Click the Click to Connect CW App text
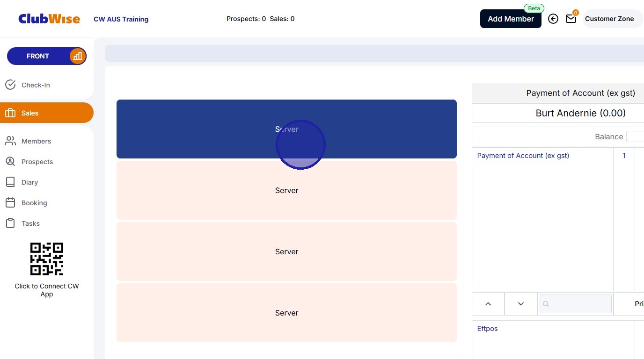The width and height of the screenshot is (644, 359). 47,290
